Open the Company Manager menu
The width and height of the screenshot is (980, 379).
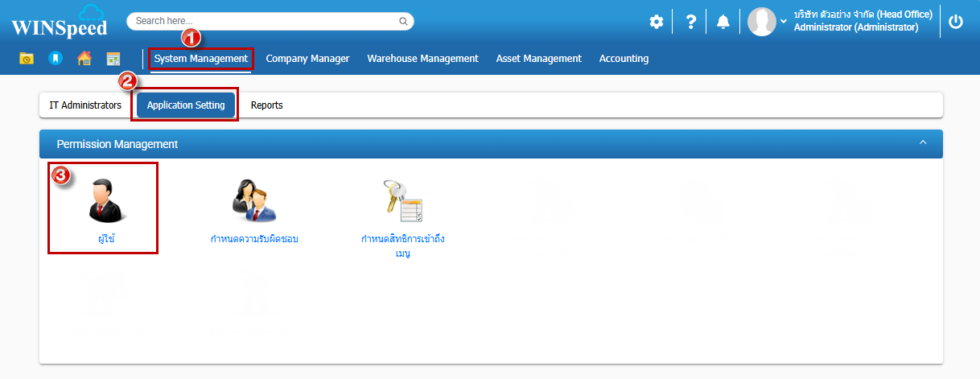pyautogui.click(x=307, y=59)
